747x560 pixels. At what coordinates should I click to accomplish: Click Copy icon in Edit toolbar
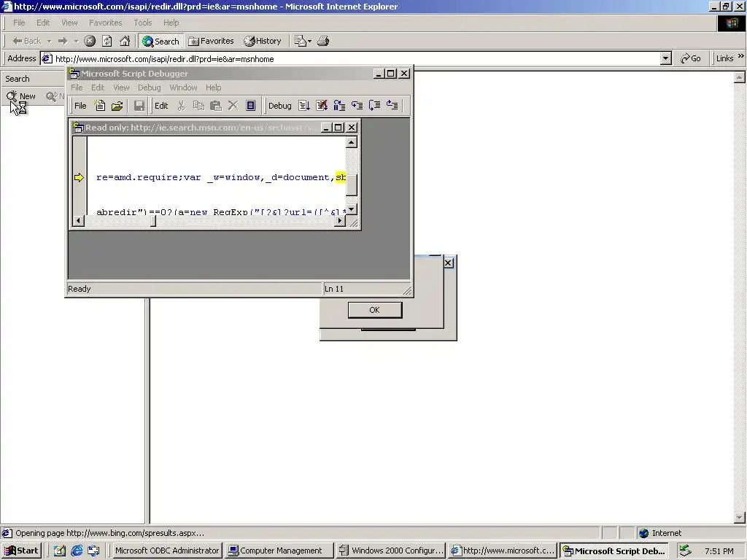198,106
